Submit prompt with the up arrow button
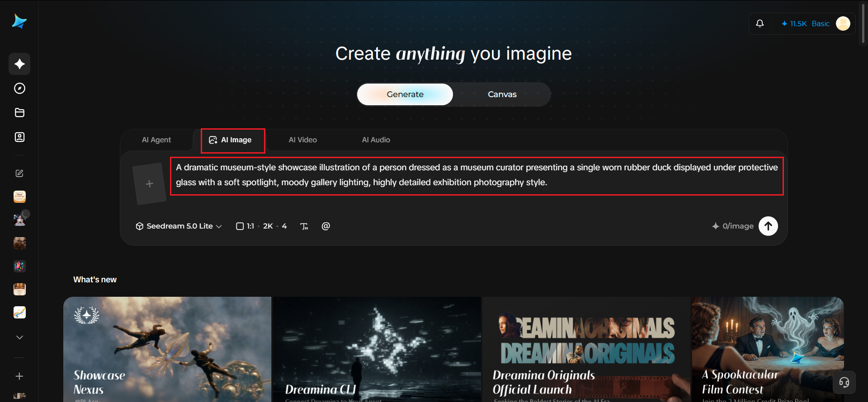The width and height of the screenshot is (868, 402). (768, 226)
